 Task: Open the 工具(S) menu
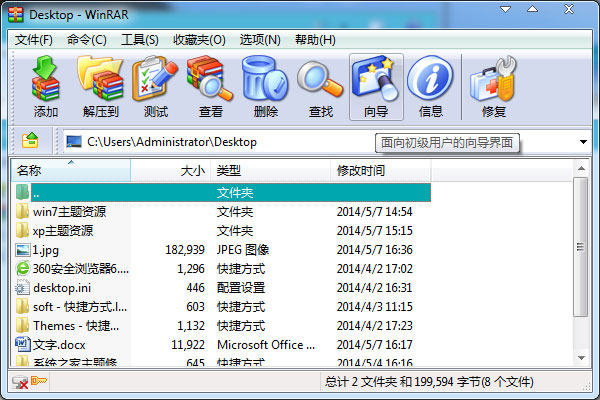click(x=140, y=40)
